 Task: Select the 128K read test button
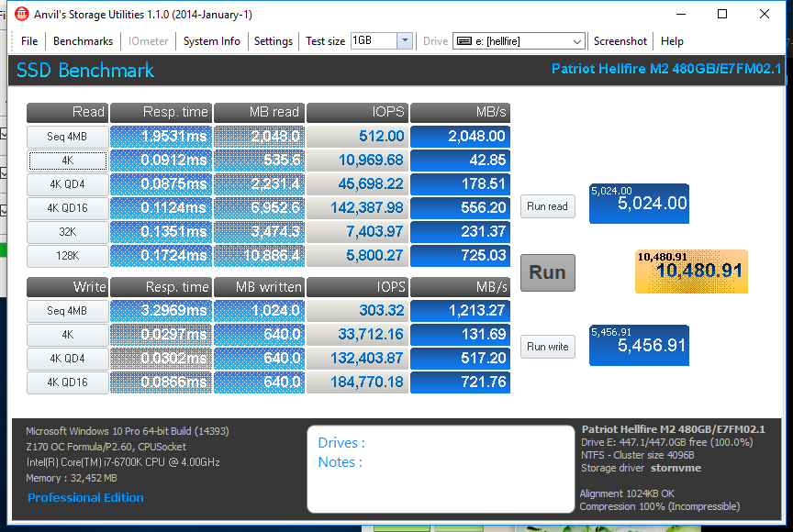click(68, 256)
